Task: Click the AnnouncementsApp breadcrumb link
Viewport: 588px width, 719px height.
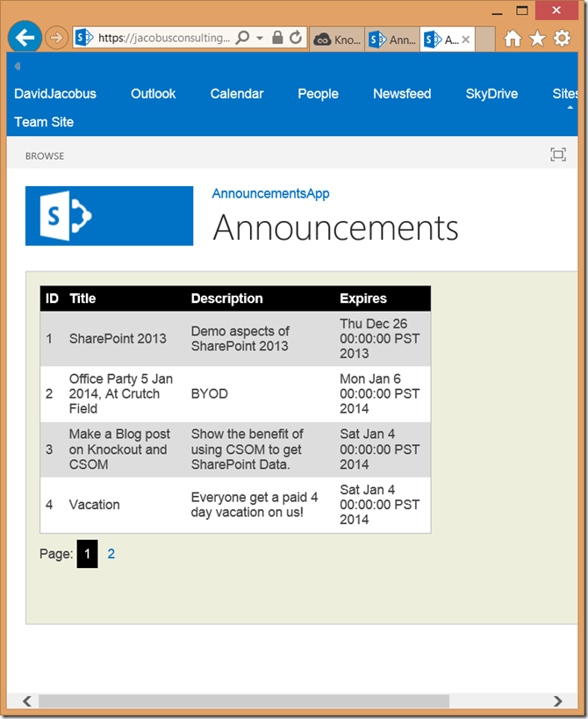Action: click(270, 194)
